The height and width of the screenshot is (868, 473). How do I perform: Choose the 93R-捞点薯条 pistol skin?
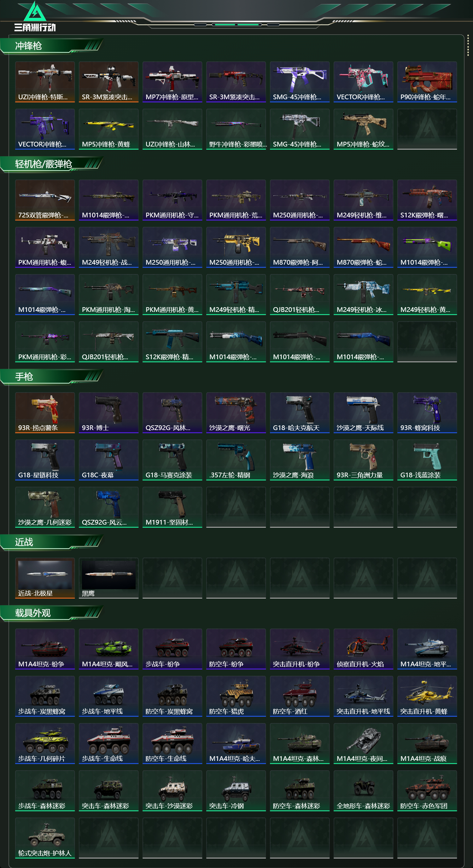tap(45, 412)
